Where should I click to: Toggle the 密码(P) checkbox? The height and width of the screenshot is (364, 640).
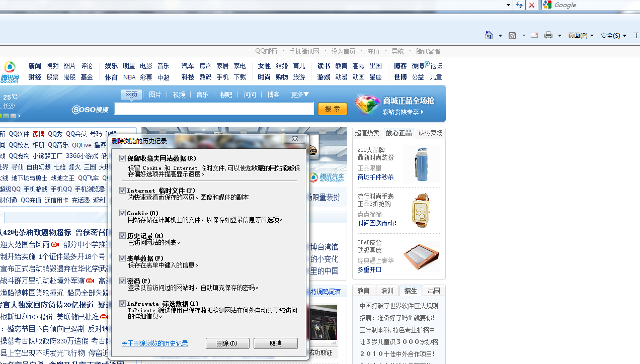click(x=122, y=281)
